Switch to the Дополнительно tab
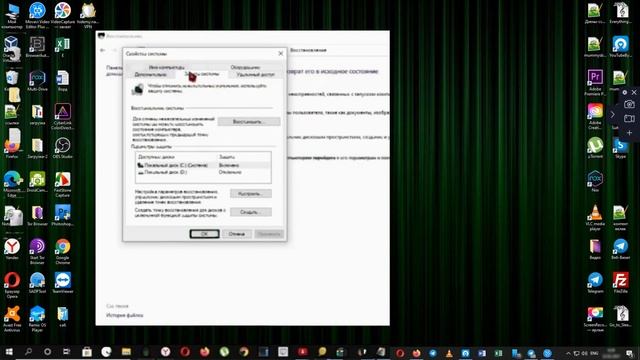The image size is (640, 360). (x=151, y=75)
